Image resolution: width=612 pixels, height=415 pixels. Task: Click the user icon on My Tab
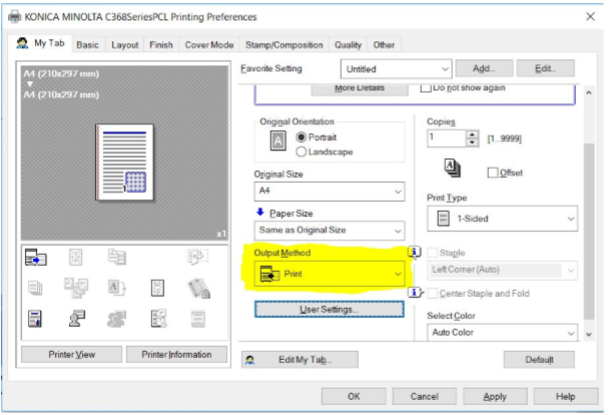22,43
